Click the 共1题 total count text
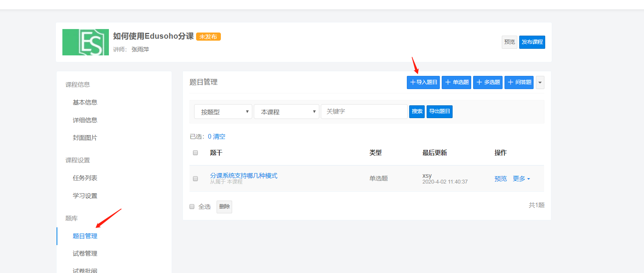The height and width of the screenshot is (273, 644). point(537,205)
